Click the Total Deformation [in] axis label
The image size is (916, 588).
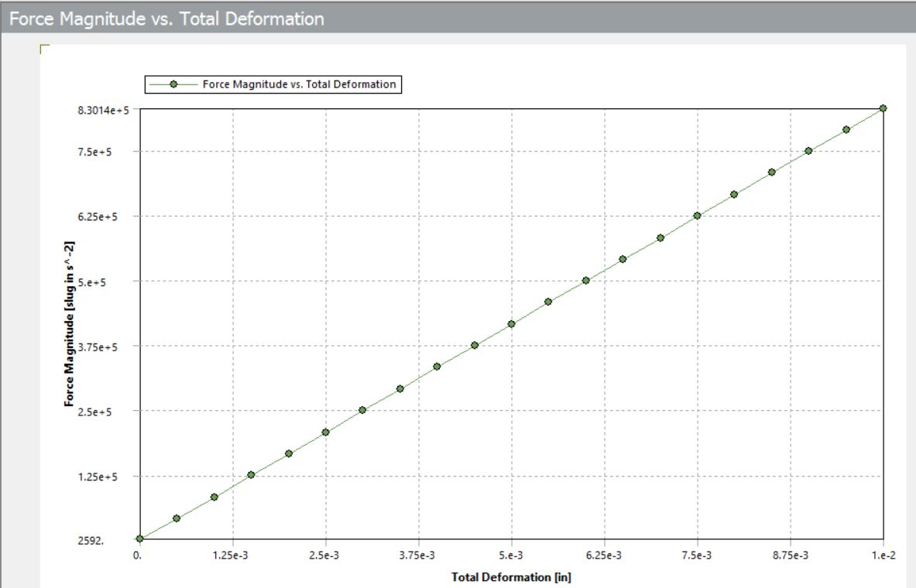click(x=510, y=576)
